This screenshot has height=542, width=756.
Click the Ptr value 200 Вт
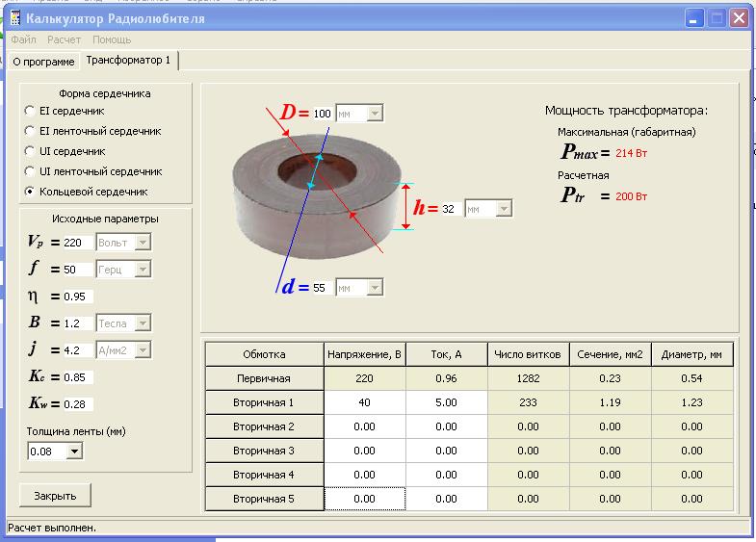[x=631, y=196]
